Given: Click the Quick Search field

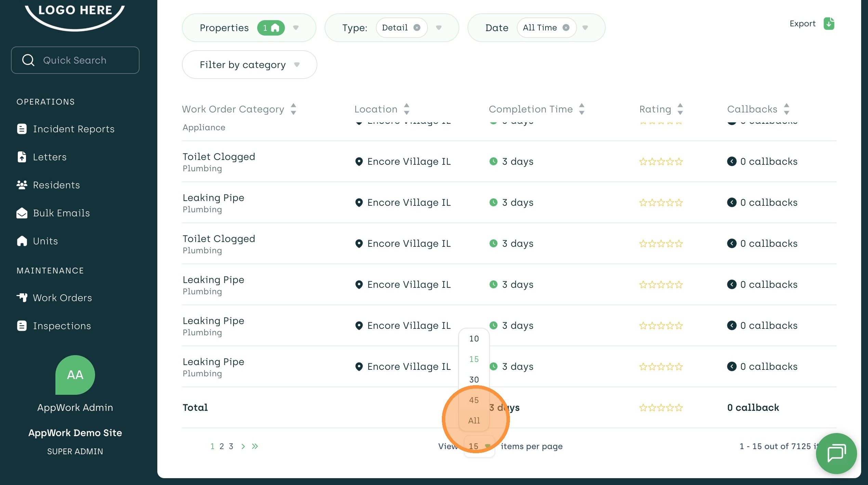Looking at the screenshot, I should tap(75, 60).
